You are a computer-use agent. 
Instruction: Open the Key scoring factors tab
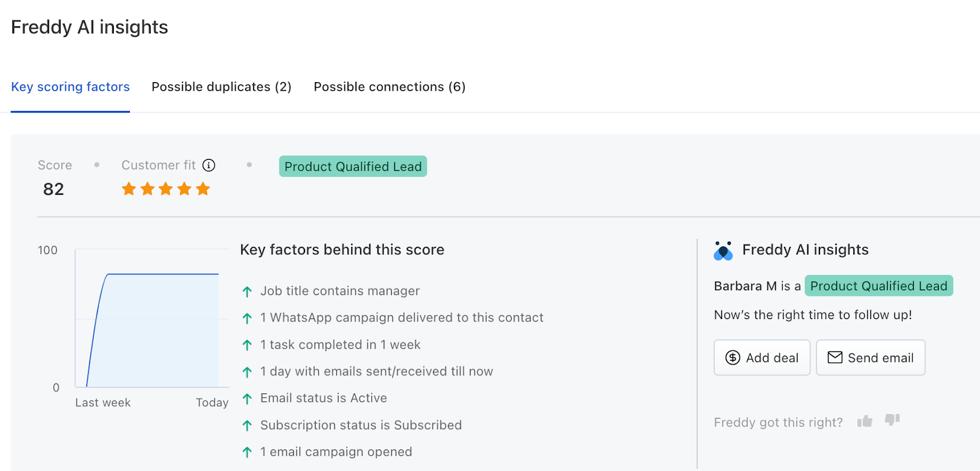pyautogui.click(x=70, y=87)
